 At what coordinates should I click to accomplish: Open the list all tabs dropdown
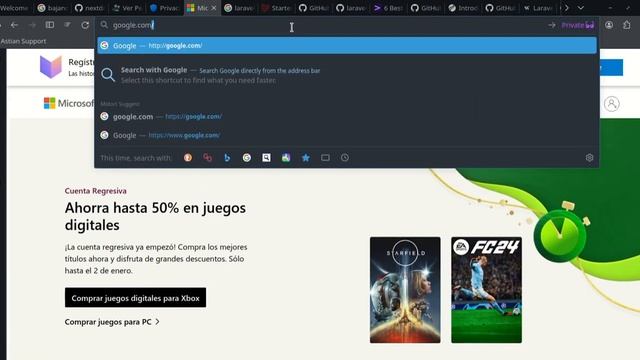(580, 8)
